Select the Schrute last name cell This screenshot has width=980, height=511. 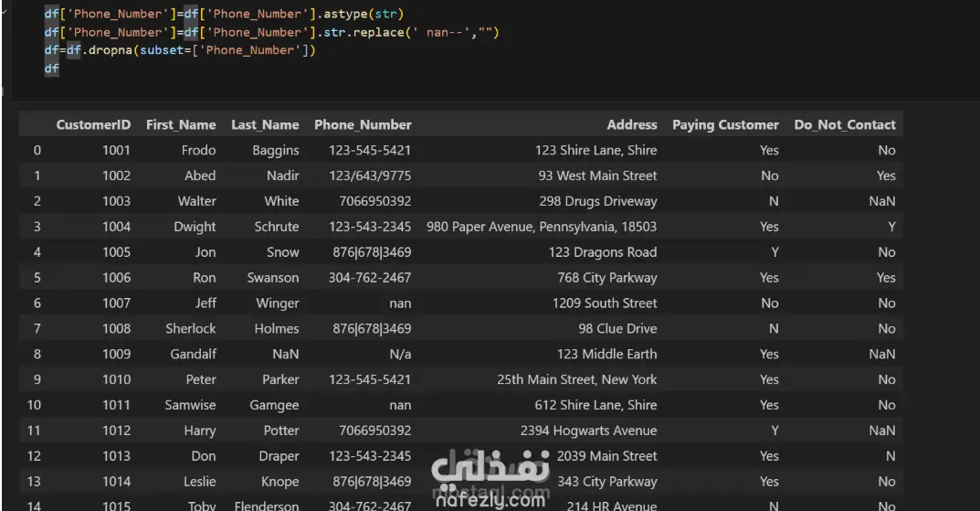[x=276, y=227]
